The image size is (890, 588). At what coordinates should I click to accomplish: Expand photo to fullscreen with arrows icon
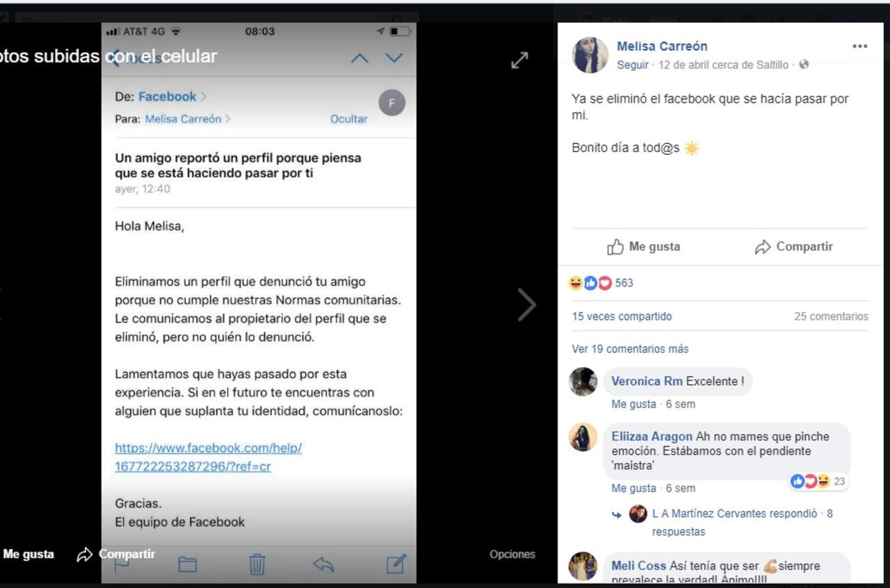click(x=519, y=60)
